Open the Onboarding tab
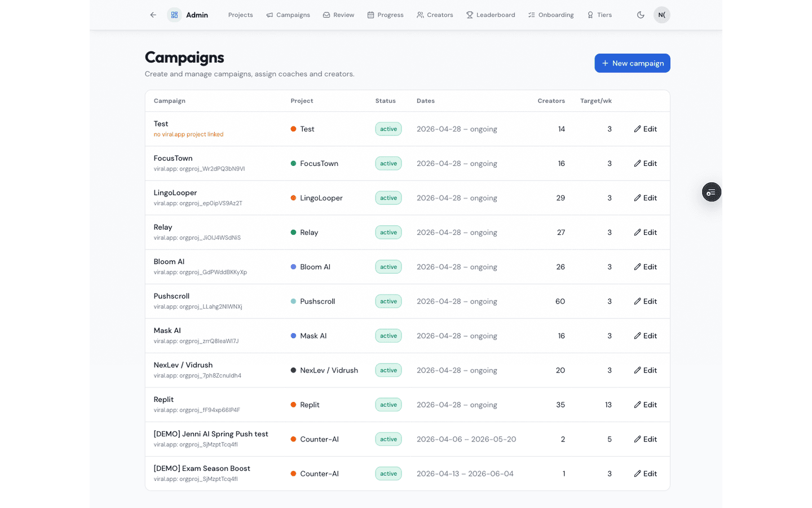 551,15
